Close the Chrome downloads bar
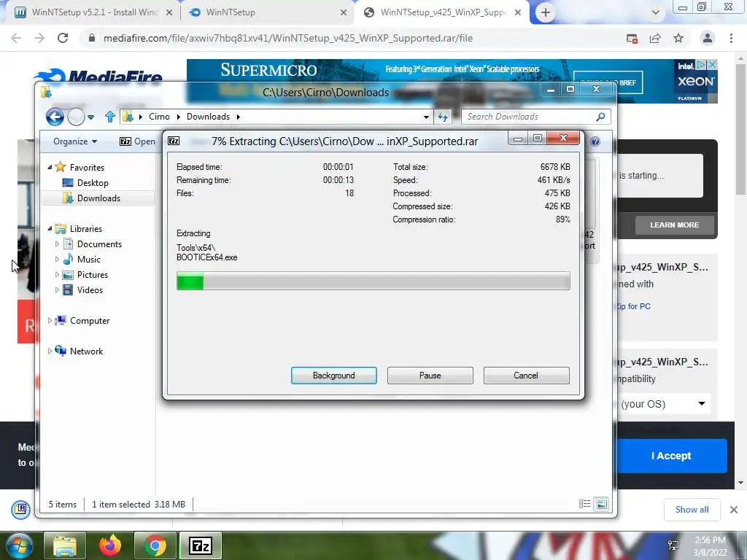This screenshot has height=560, width=747. coord(734,510)
